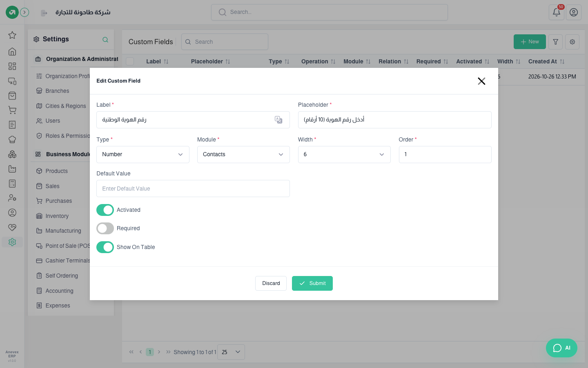Create a New custom field

point(530,42)
